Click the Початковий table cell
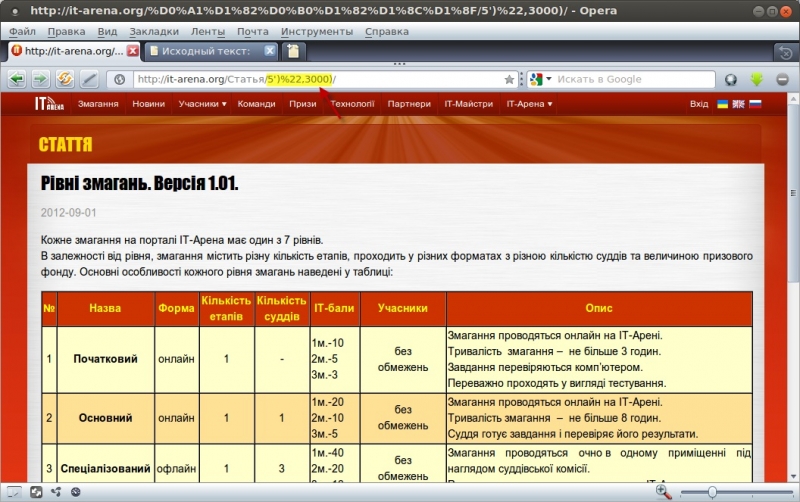The image size is (800, 502). tap(106, 359)
